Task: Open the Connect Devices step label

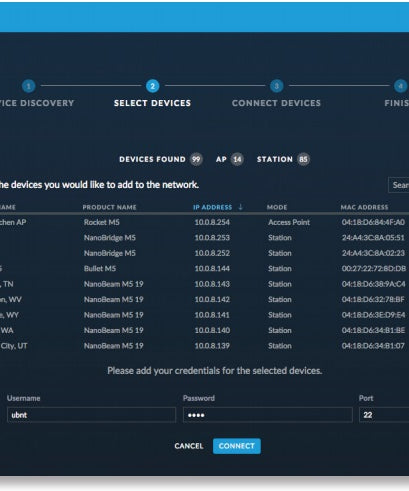Action: coord(276,103)
